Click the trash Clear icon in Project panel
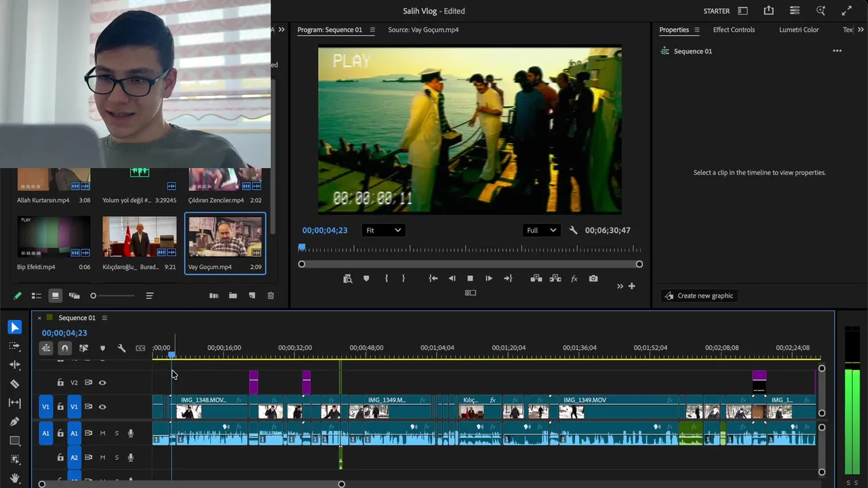 tap(271, 296)
